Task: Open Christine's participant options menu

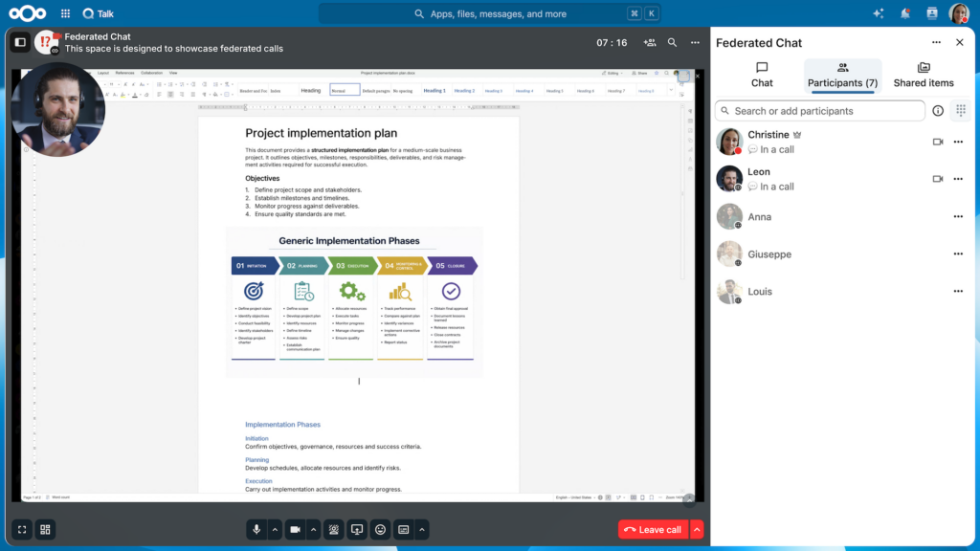Action: click(958, 142)
